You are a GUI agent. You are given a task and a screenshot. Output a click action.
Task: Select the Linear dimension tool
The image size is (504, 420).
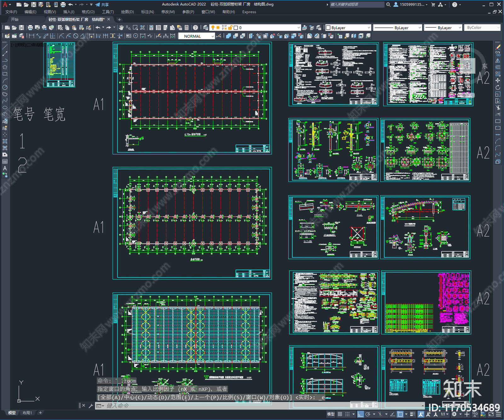click(x=31, y=36)
